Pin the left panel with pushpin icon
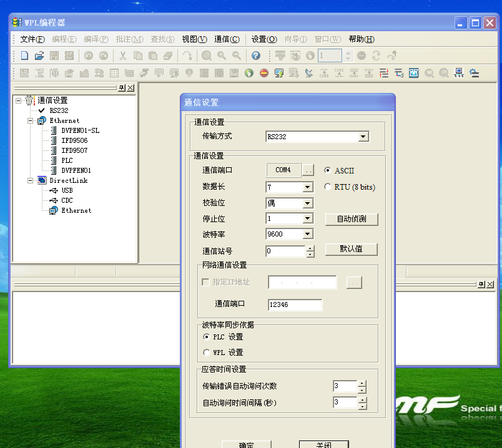Screen dimensions: 502x448 (x=122, y=88)
